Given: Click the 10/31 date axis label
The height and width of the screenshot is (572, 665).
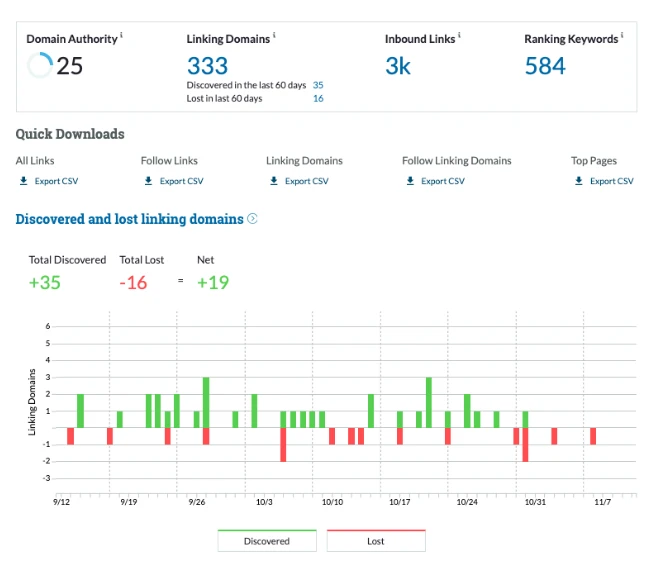Looking at the screenshot, I should [535, 502].
